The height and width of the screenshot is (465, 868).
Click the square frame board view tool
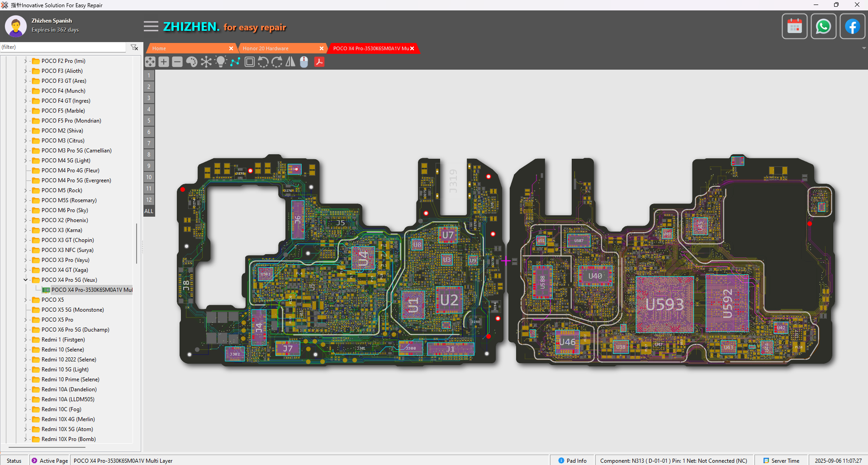(249, 62)
